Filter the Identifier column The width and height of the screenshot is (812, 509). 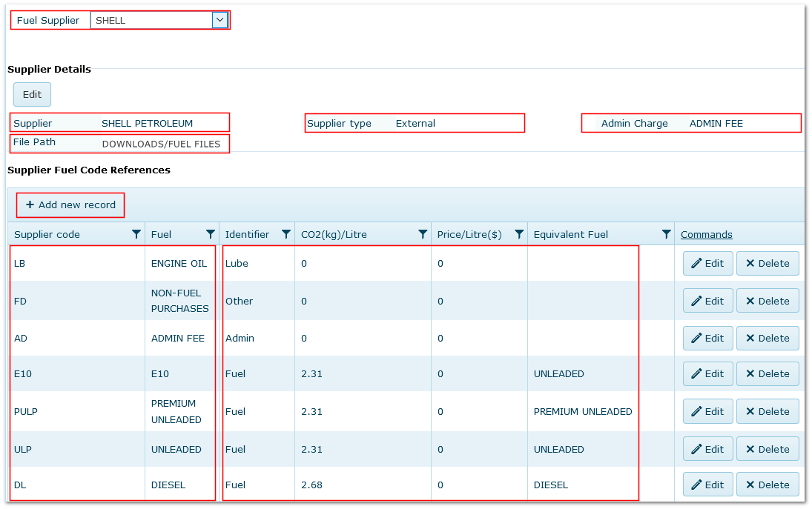285,234
